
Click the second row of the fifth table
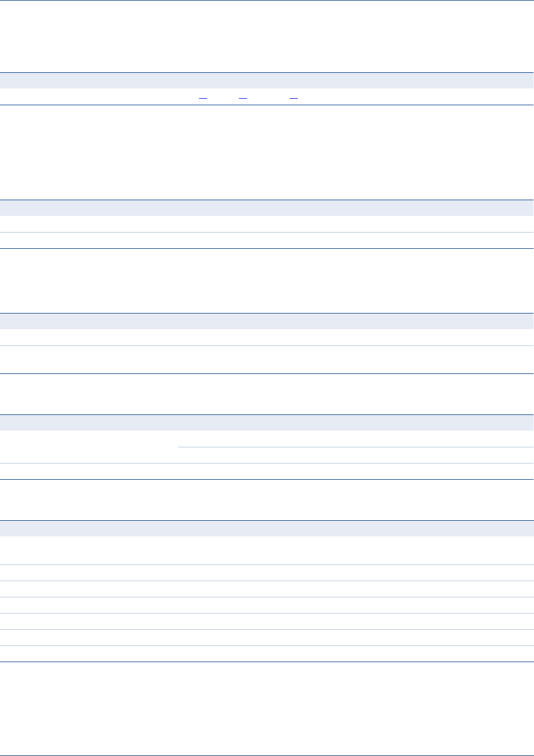coord(267,573)
